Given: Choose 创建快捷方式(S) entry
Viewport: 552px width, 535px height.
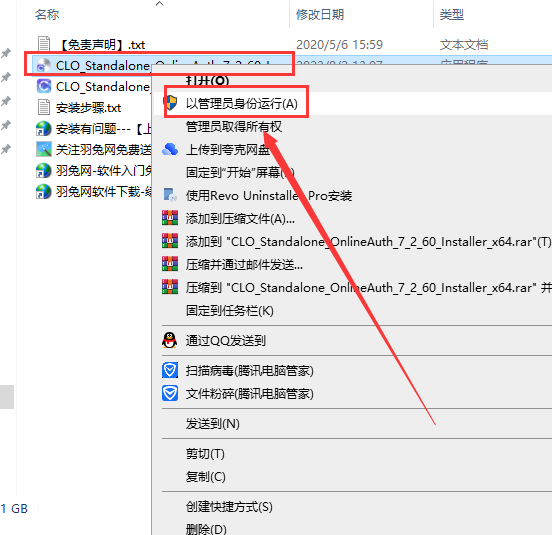Looking at the screenshot, I should [x=229, y=507].
